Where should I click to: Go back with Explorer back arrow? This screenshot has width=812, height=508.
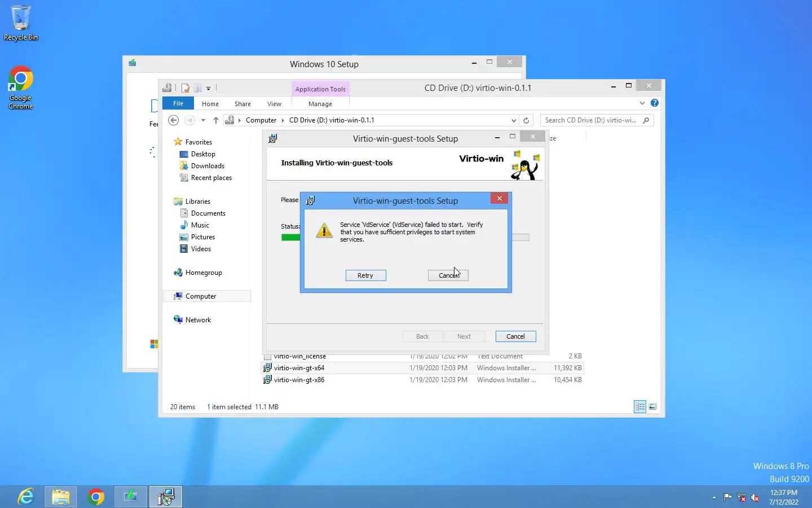174,120
